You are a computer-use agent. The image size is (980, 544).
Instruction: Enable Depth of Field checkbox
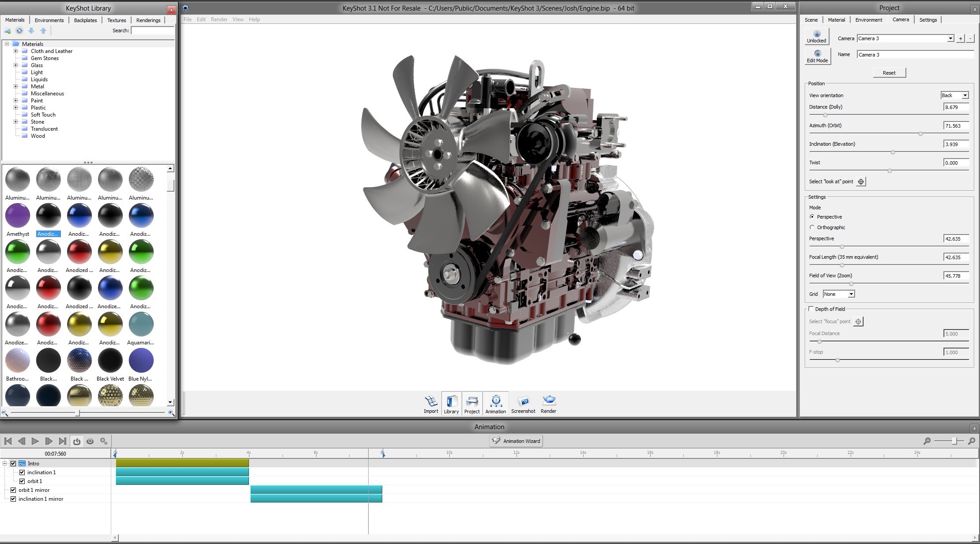pos(810,308)
